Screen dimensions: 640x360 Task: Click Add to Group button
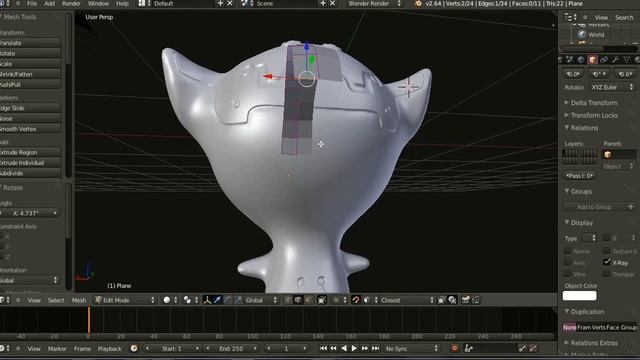click(594, 207)
